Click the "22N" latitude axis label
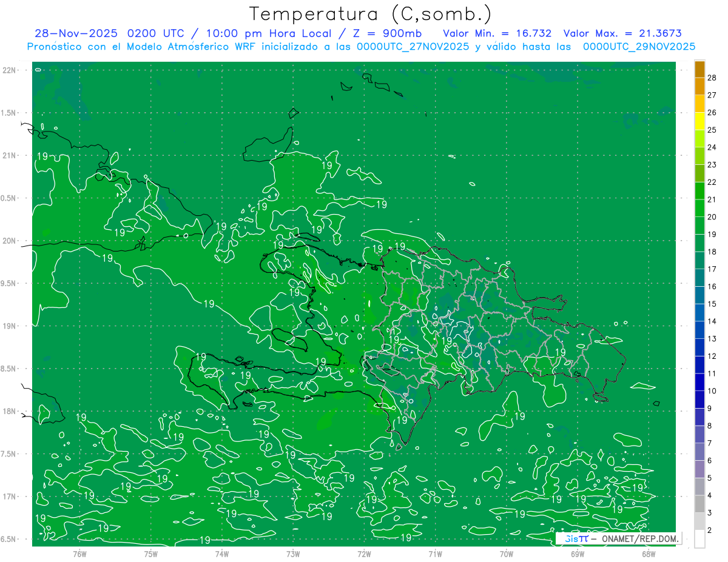Screen dimensions: 728x562 click(x=10, y=70)
